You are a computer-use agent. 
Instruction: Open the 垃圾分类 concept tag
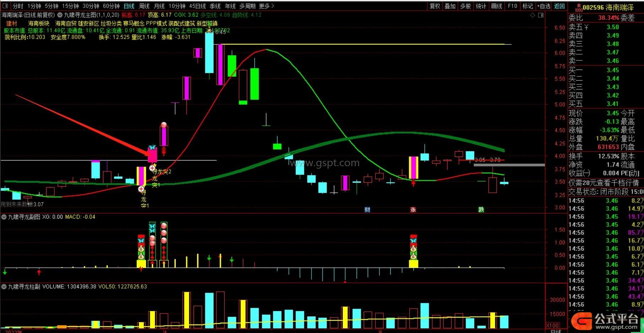111,23
